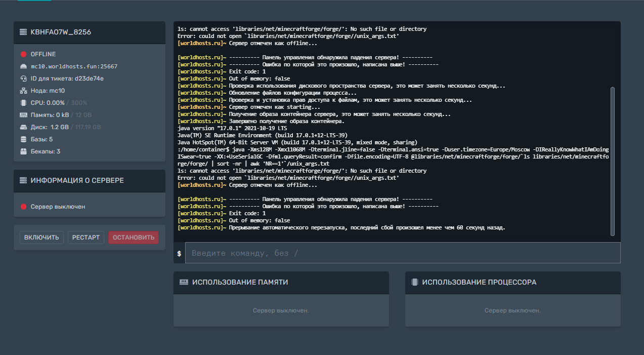Click the memory icon in ИСПОЛЬЗОВАНИЕ ПАМЯТИ header

[x=184, y=282]
